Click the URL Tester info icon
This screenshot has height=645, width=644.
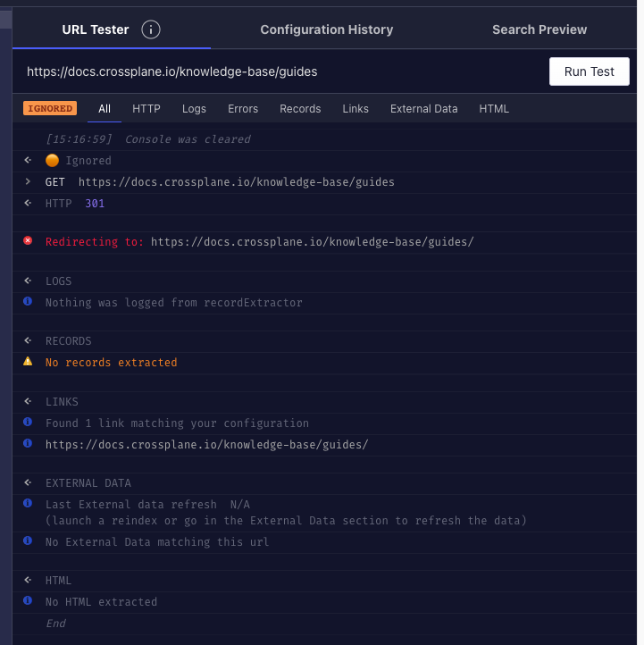click(151, 29)
